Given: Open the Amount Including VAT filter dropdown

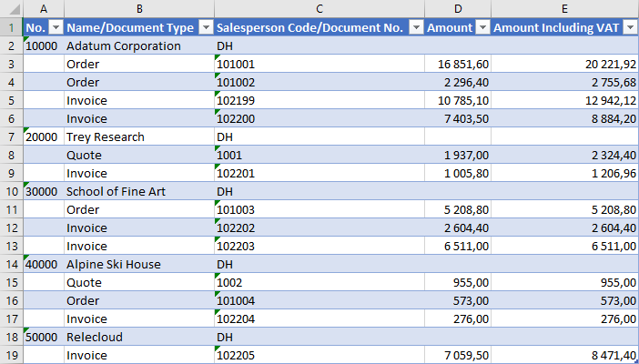Looking at the screenshot, I should point(631,27).
